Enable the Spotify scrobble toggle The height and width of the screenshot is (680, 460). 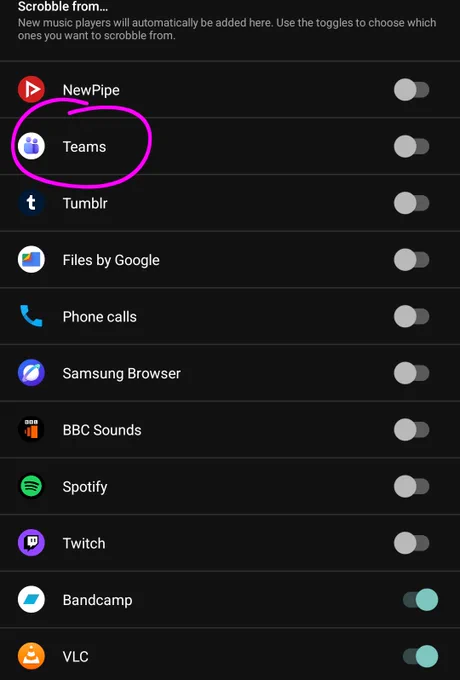click(411, 487)
